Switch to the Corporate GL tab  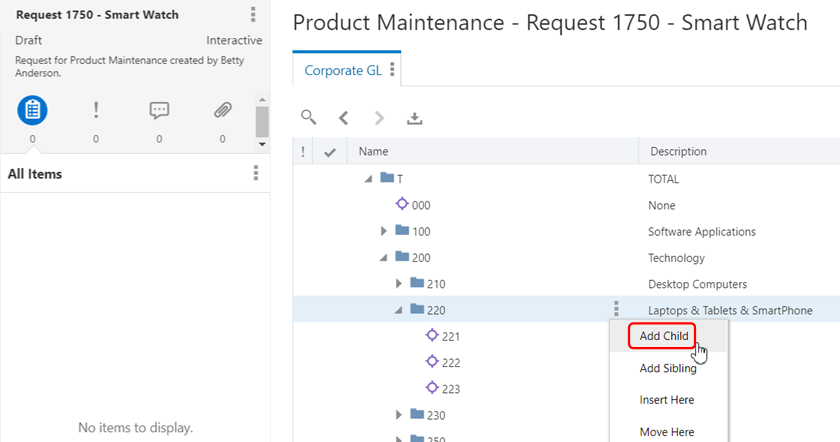click(x=342, y=70)
